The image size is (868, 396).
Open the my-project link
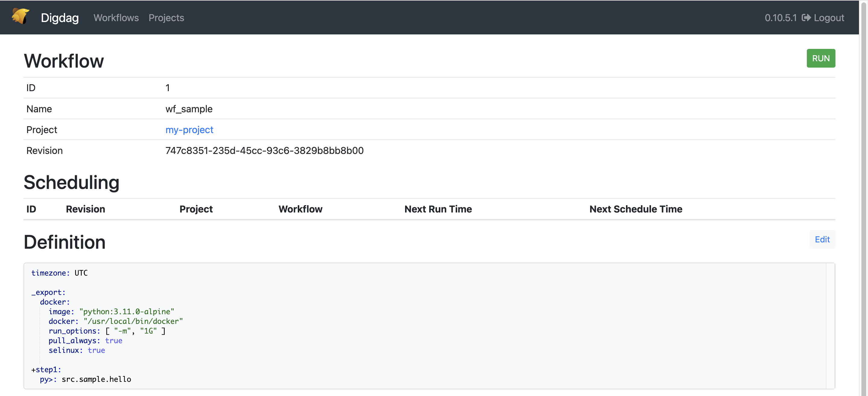point(189,129)
